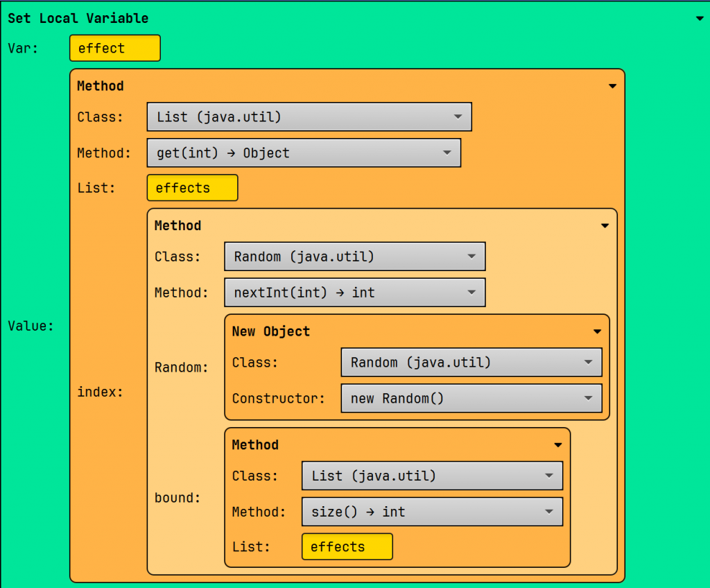Open the List (java.util) class dropdown at top
The height and width of the screenshot is (588, 710).
309,117
